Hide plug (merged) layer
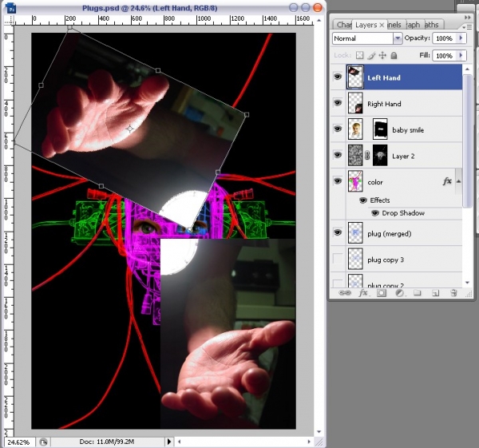The width and height of the screenshot is (479, 448). tap(338, 233)
